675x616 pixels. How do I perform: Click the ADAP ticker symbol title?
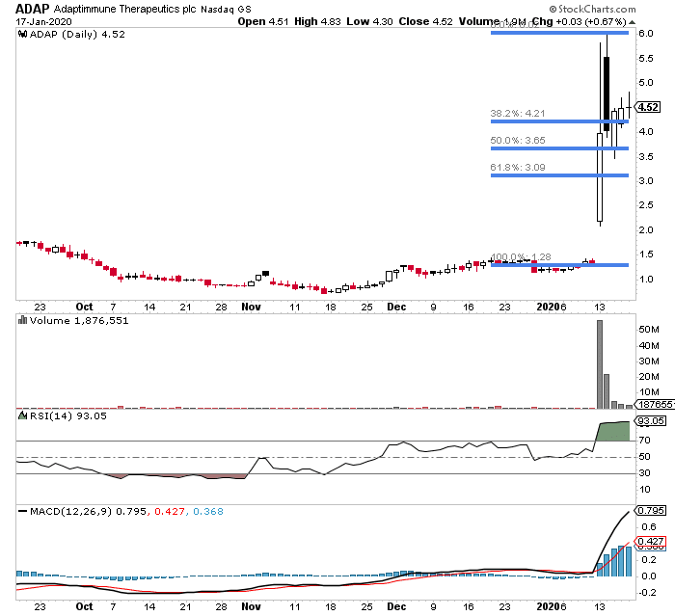click(32, 9)
